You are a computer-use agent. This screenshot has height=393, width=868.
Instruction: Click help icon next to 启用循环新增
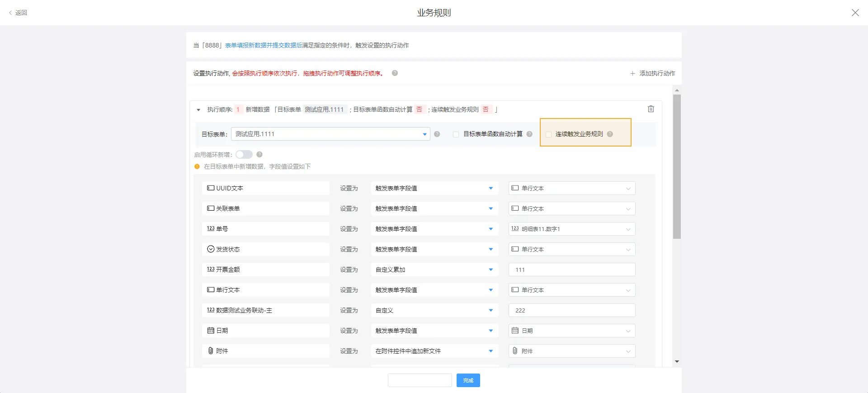point(259,155)
